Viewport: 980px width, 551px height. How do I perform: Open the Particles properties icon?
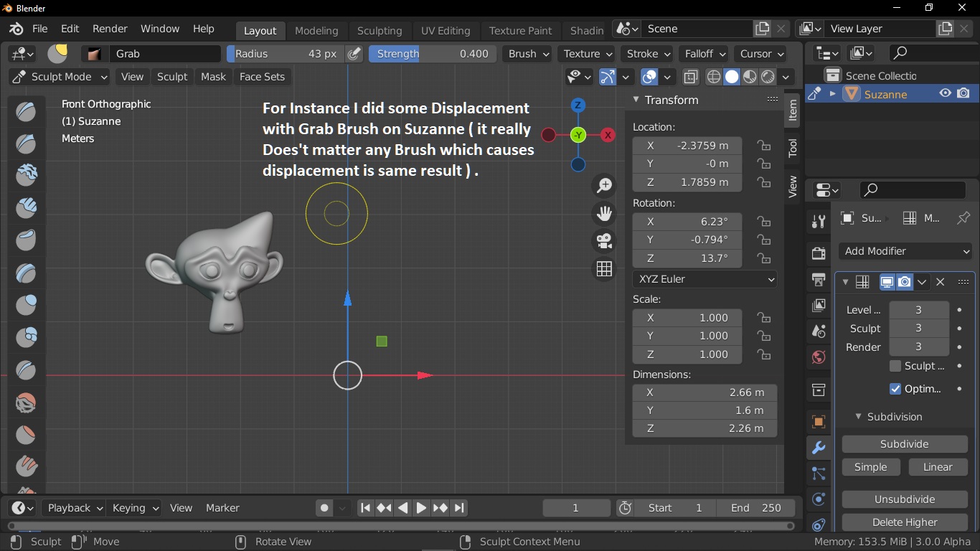point(819,473)
